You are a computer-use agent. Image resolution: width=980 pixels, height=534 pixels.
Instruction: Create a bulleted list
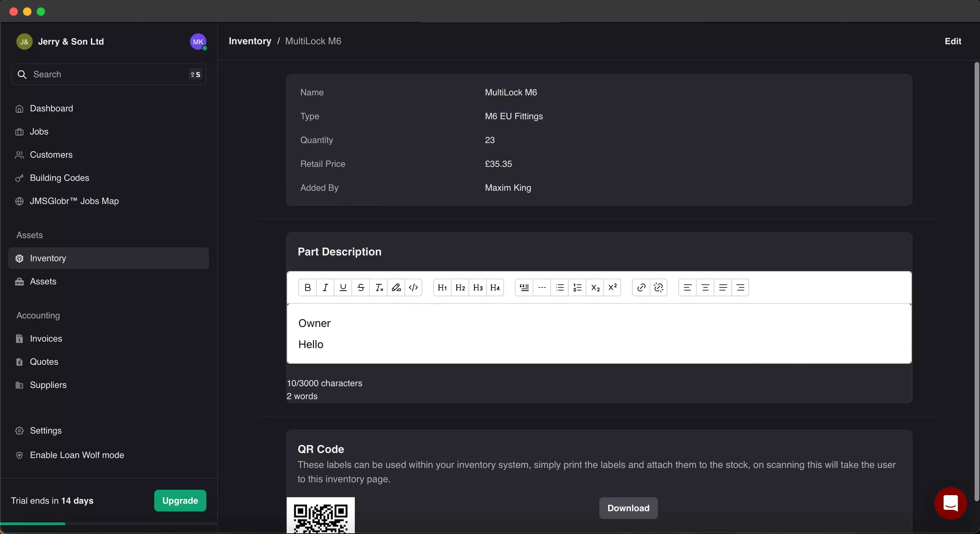point(559,287)
